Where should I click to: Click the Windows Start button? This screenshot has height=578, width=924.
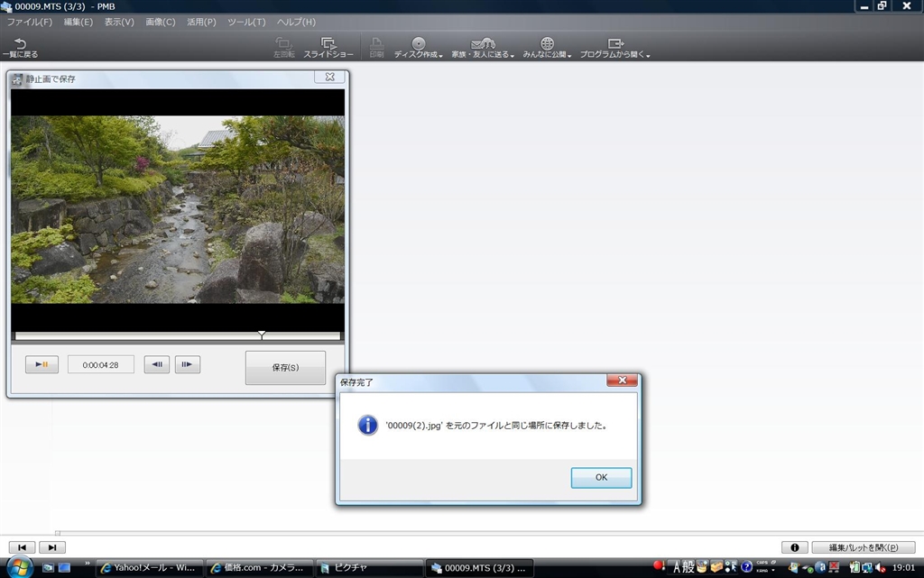(x=19, y=567)
